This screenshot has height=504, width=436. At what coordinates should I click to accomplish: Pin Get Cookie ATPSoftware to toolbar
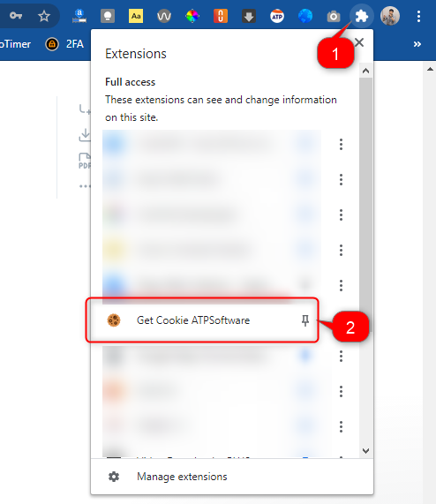305,320
